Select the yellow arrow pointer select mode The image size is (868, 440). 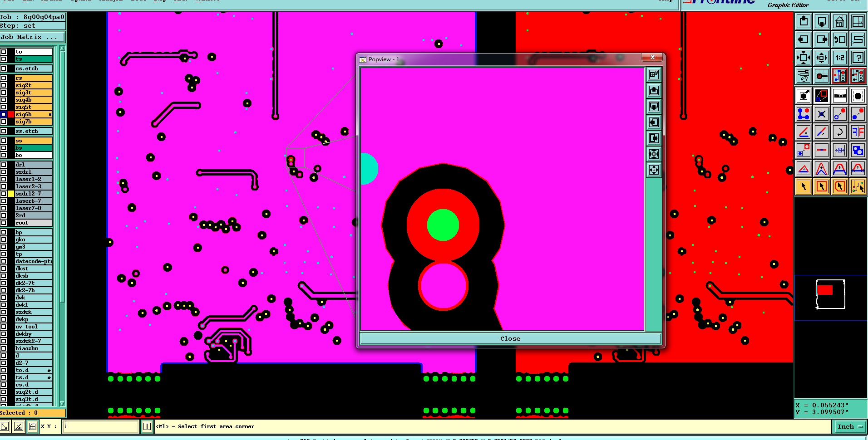tap(804, 186)
